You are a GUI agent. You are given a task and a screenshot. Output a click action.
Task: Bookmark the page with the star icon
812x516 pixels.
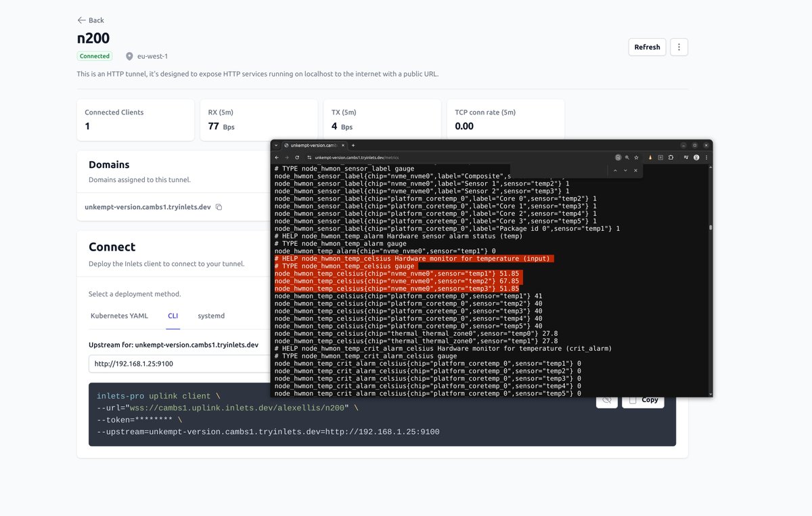coord(637,157)
